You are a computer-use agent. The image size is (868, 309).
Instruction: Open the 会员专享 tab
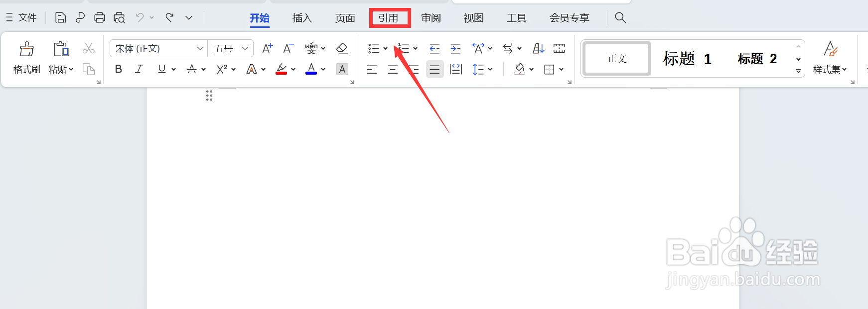click(x=570, y=18)
